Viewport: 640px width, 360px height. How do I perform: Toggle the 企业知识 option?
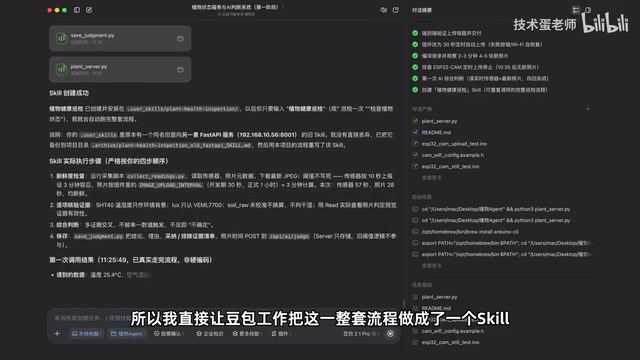210,333
